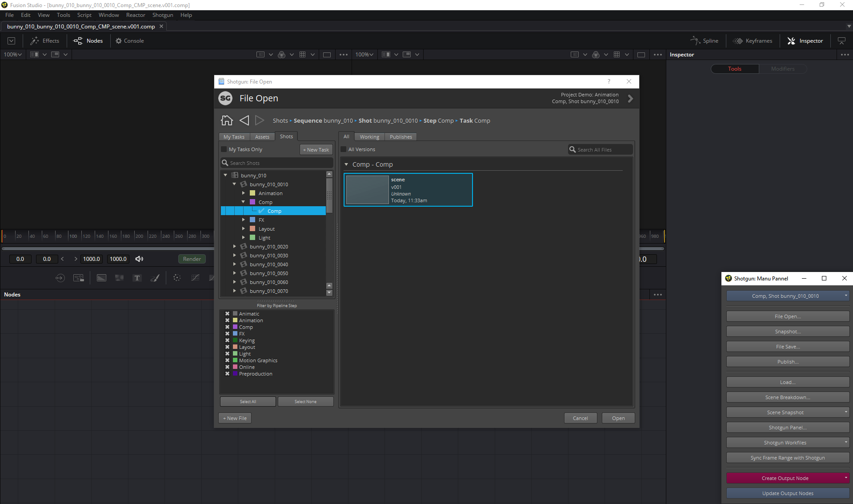This screenshot has height=504, width=853.
Task: Open the Spline editor panel
Action: (704, 41)
